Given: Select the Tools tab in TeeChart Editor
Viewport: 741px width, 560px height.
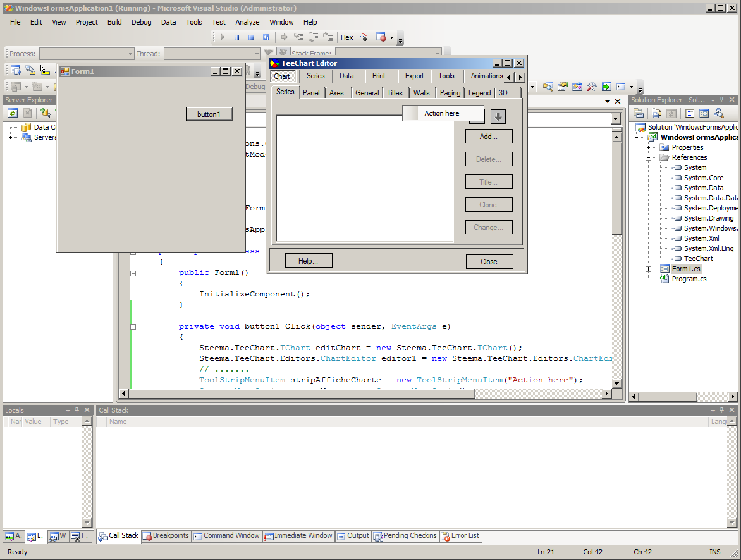Looking at the screenshot, I should coord(446,76).
